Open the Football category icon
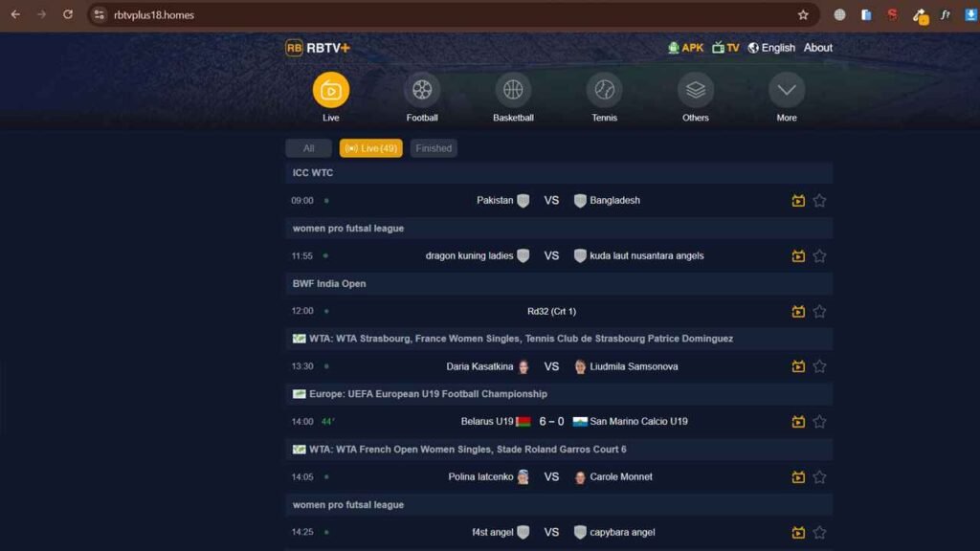The image size is (980, 551). click(422, 90)
